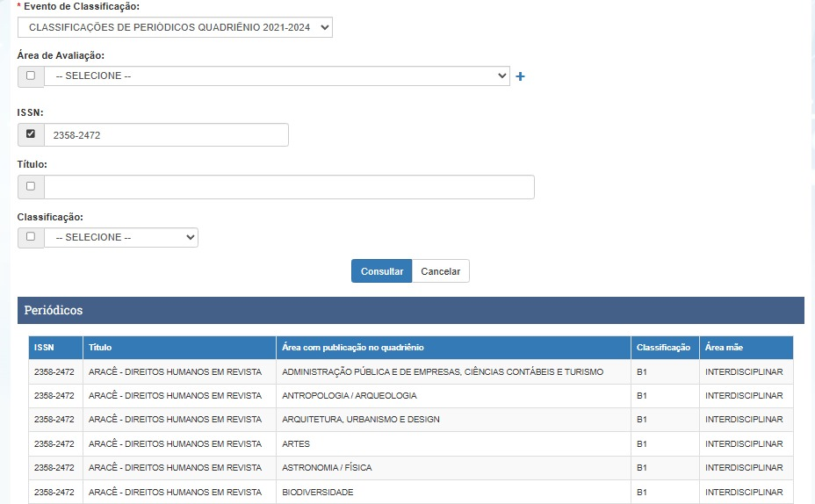Viewport: 815px width, 504px height.
Task: Click the Consultar button
Action: point(381,271)
